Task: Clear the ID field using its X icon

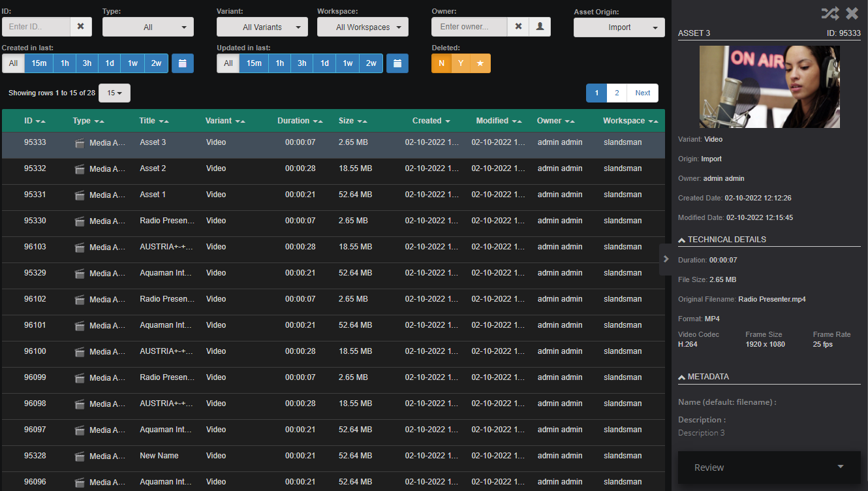Action: coord(80,27)
